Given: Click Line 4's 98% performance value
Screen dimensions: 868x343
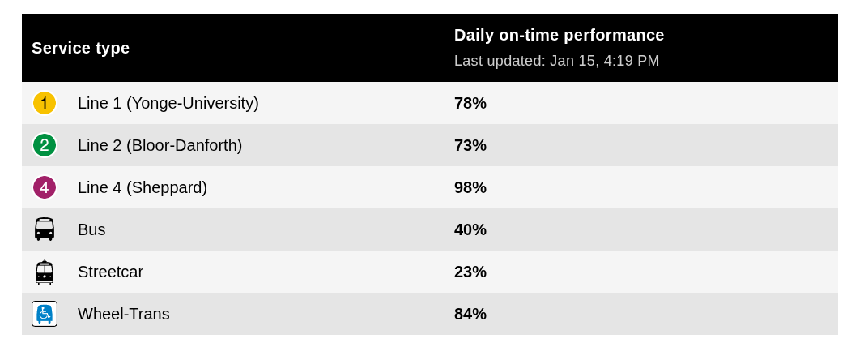Looking at the screenshot, I should [x=470, y=187].
